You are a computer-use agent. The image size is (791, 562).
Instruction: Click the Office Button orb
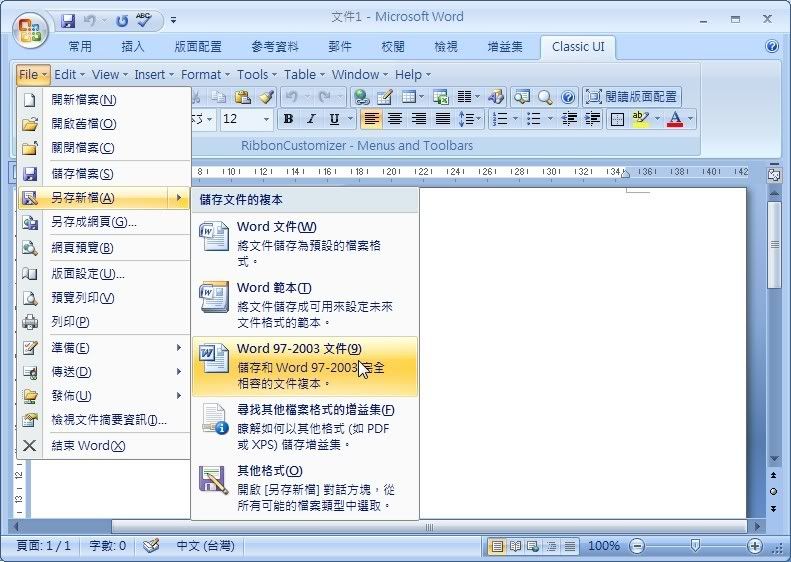pyautogui.click(x=30, y=30)
